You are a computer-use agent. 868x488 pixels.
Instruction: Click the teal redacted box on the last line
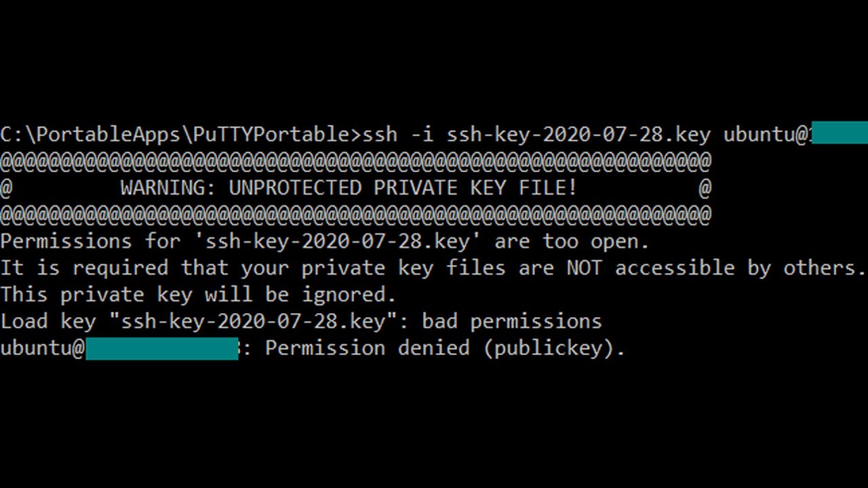point(161,348)
